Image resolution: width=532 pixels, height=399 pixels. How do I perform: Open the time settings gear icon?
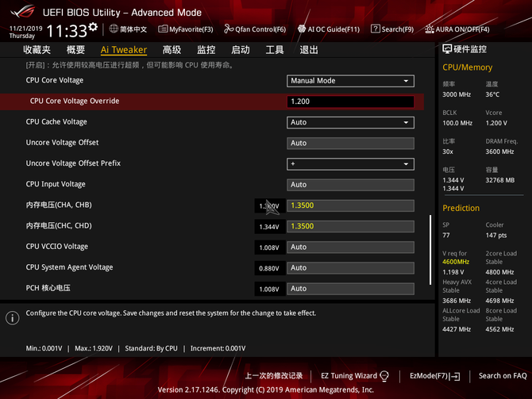click(93, 27)
